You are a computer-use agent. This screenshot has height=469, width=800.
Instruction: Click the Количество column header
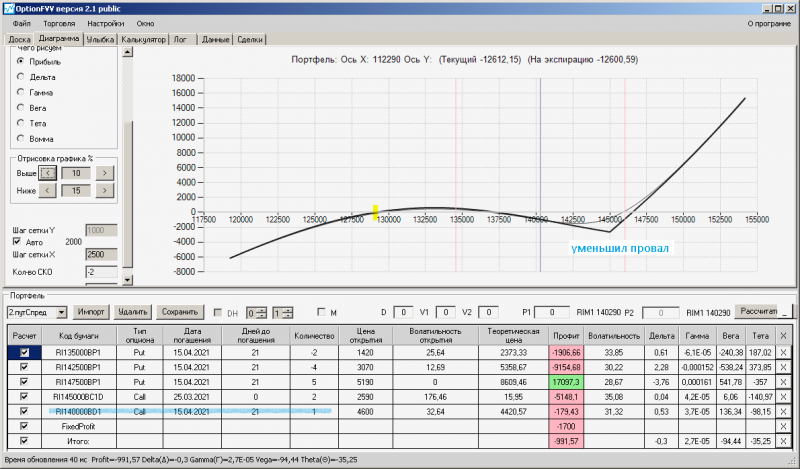pos(314,336)
